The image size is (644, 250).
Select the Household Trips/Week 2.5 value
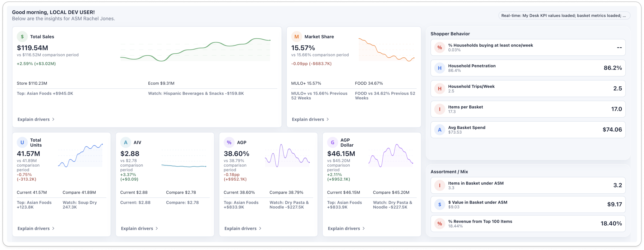[x=617, y=89]
